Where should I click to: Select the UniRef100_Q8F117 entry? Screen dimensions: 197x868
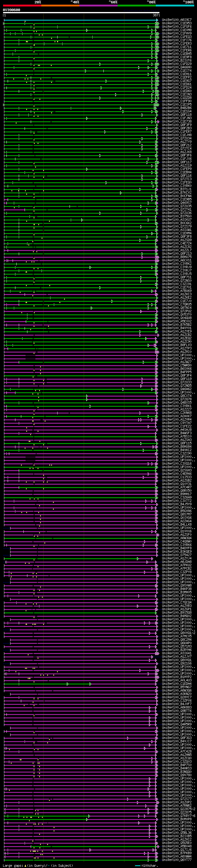(x=177, y=162)
